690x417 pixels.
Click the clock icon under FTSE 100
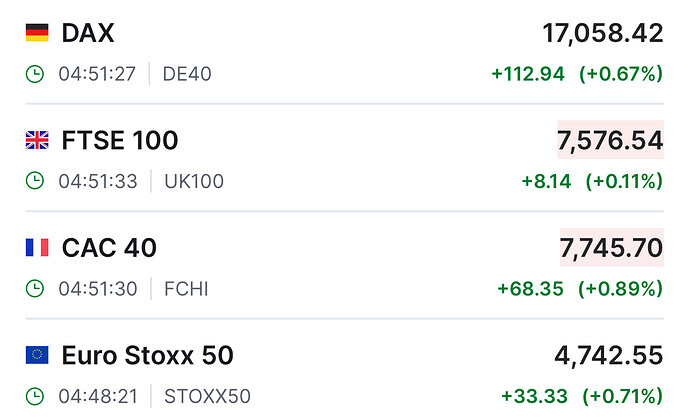click(35, 181)
